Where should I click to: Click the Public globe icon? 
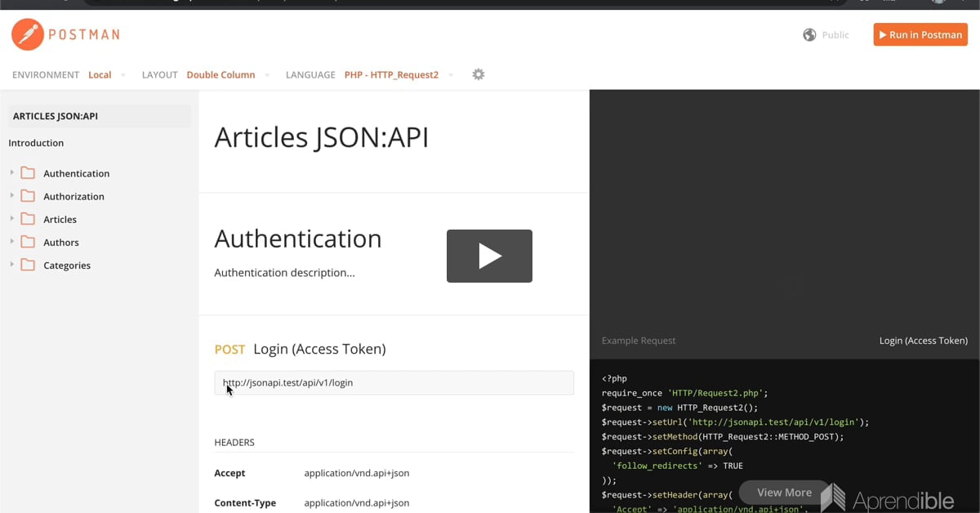[809, 34]
